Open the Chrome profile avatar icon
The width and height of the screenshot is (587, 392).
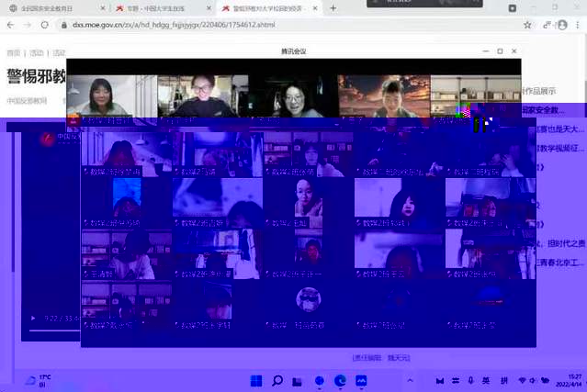[x=562, y=25]
